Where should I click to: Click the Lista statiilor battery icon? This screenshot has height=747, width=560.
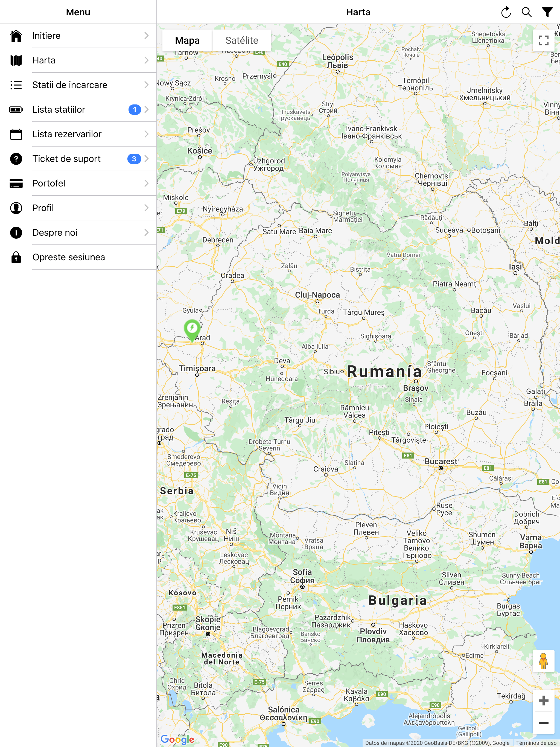16,109
